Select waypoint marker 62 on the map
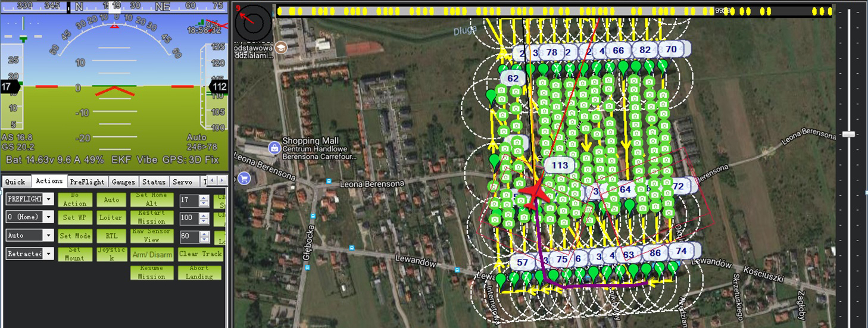The height and width of the screenshot is (328, 868). pyautogui.click(x=513, y=78)
